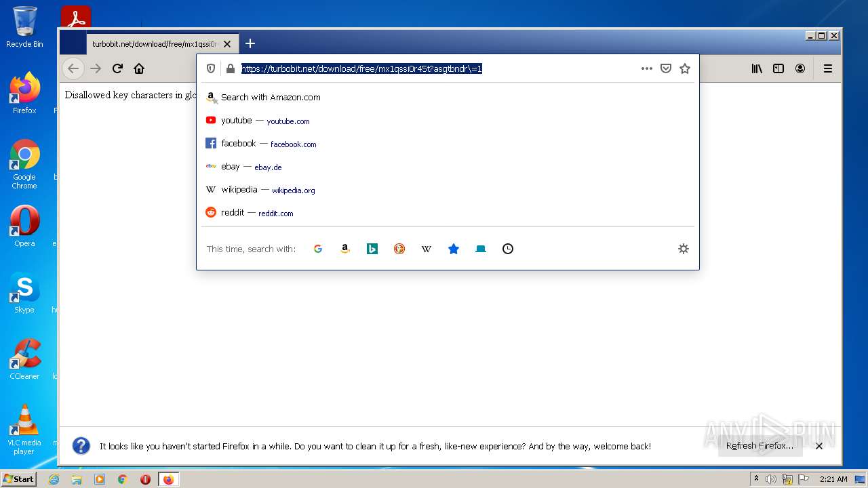The height and width of the screenshot is (488, 868).
Task: View site security padlock info
Action: point(230,68)
